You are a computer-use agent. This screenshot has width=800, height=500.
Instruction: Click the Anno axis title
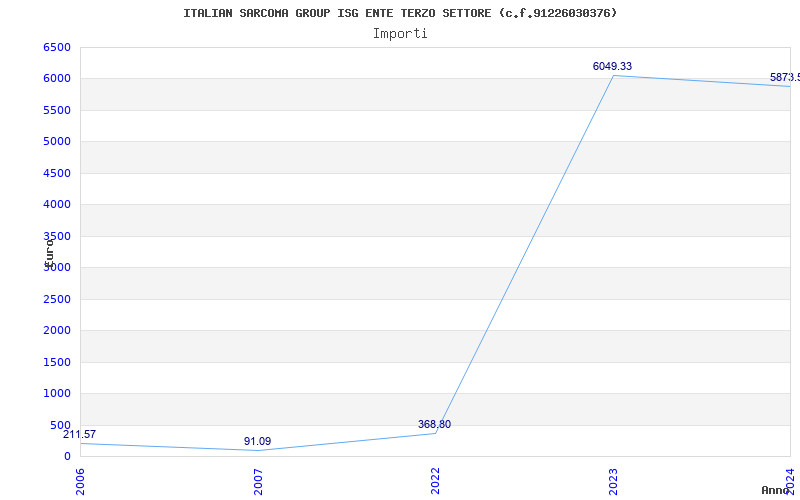[776, 490]
